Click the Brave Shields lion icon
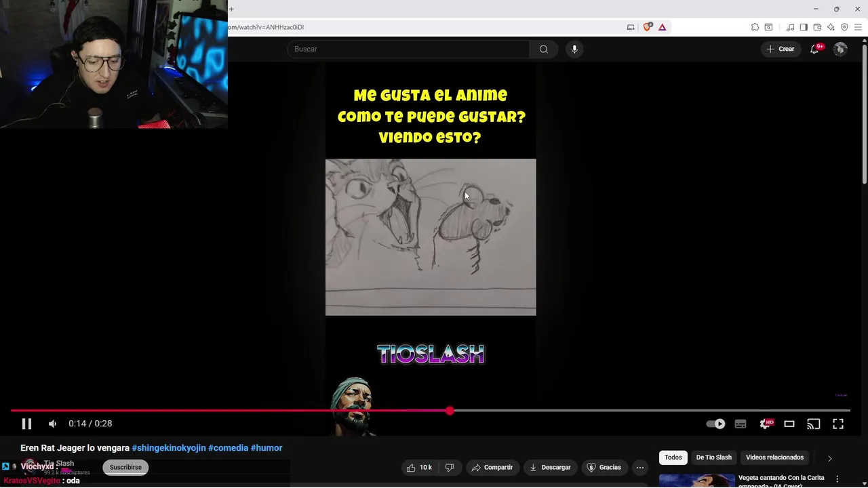This screenshot has height=488, width=868. pyautogui.click(x=648, y=27)
